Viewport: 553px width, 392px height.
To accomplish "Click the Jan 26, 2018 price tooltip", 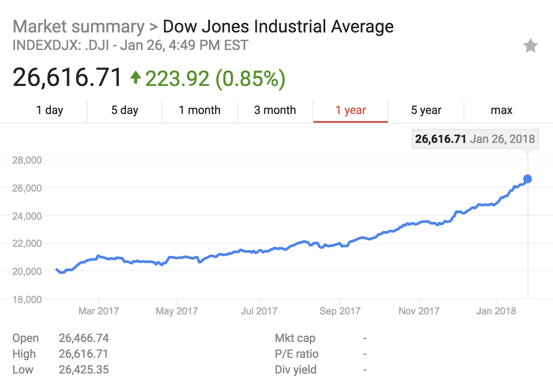I will coord(475,139).
